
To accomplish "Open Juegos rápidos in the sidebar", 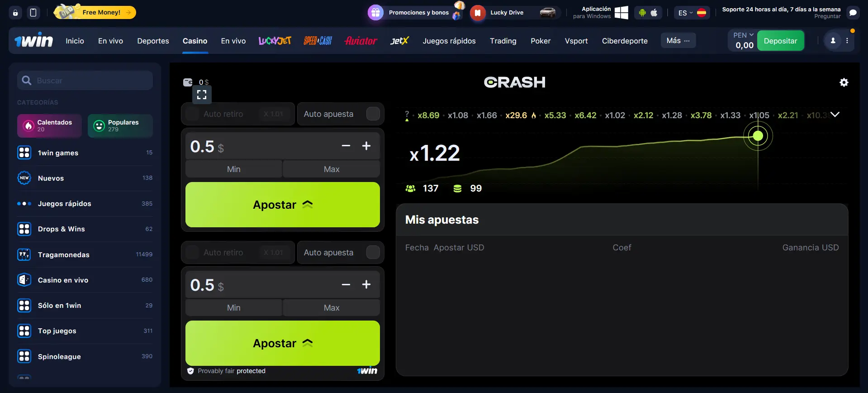I will [x=85, y=203].
